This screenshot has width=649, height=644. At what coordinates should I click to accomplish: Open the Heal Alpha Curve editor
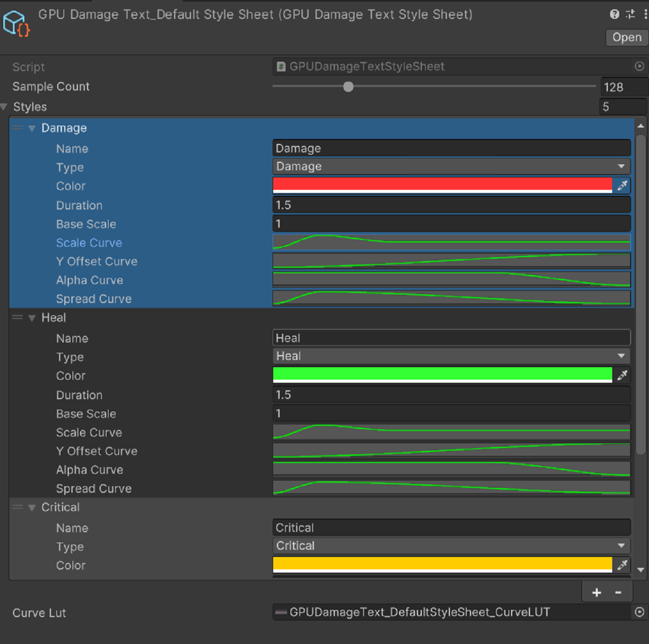click(452, 469)
